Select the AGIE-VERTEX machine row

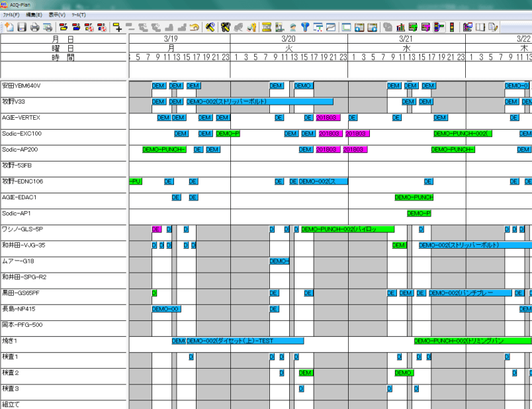click(64, 121)
